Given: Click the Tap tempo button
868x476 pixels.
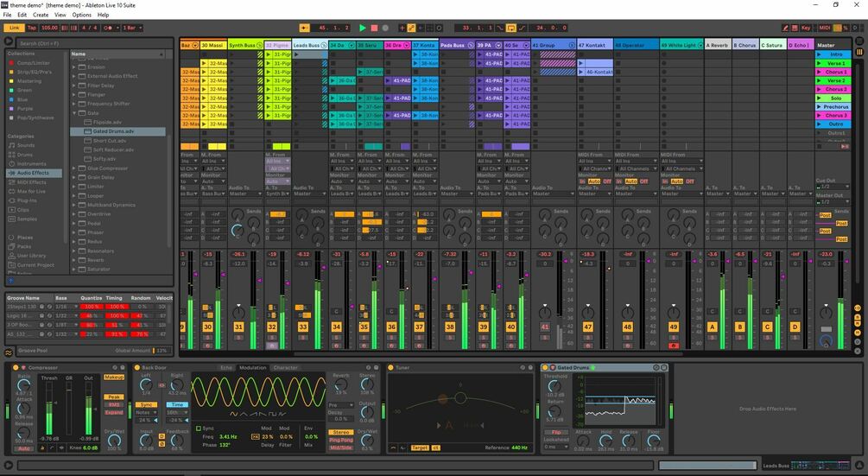Looking at the screenshot, I should 32,28.
